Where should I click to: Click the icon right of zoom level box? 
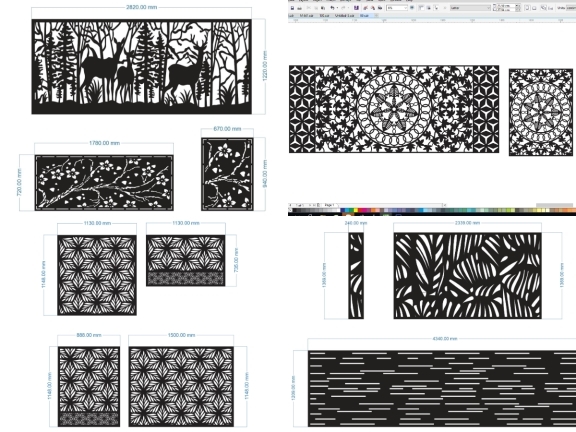412,7
